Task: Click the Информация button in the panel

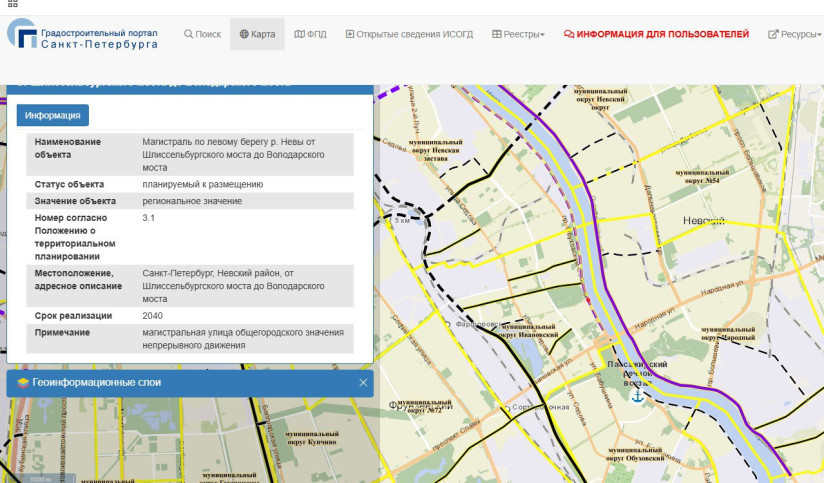Action: (53, 115)
